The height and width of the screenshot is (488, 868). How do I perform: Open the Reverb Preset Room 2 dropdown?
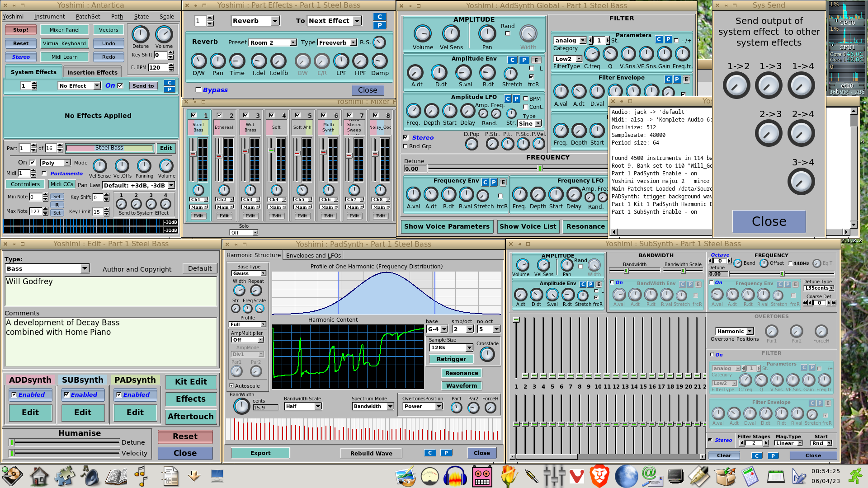click(273, 42)
